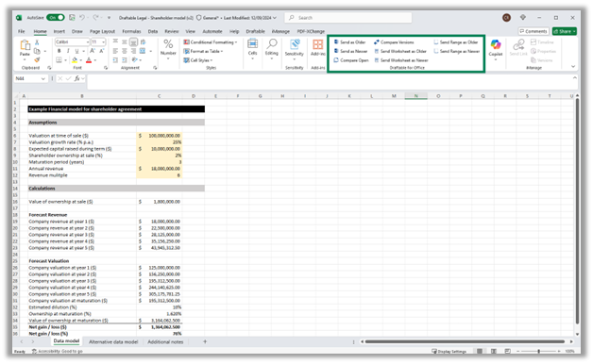Screen dimensions: 593x364
Task: Switch to Page Break Preview icon
Action: [x=507, y=351]
